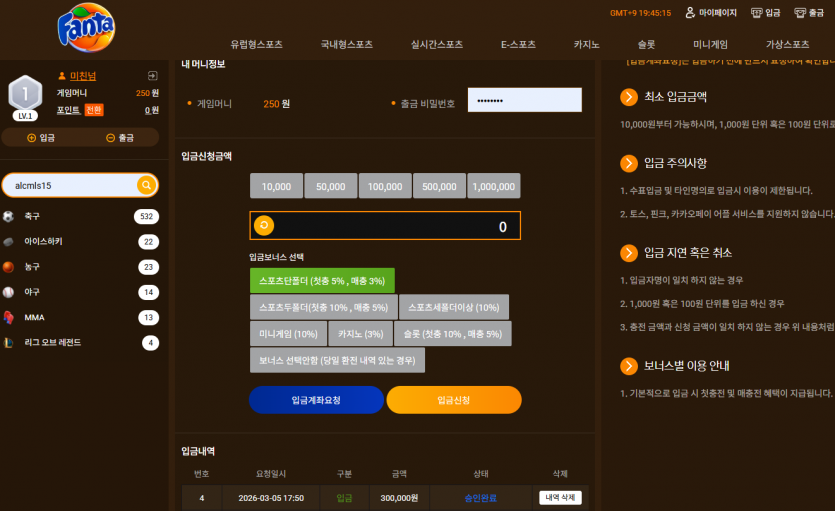
Task: Expand the 입금 주의사항 arrow icon
Action: pos(629,163)
